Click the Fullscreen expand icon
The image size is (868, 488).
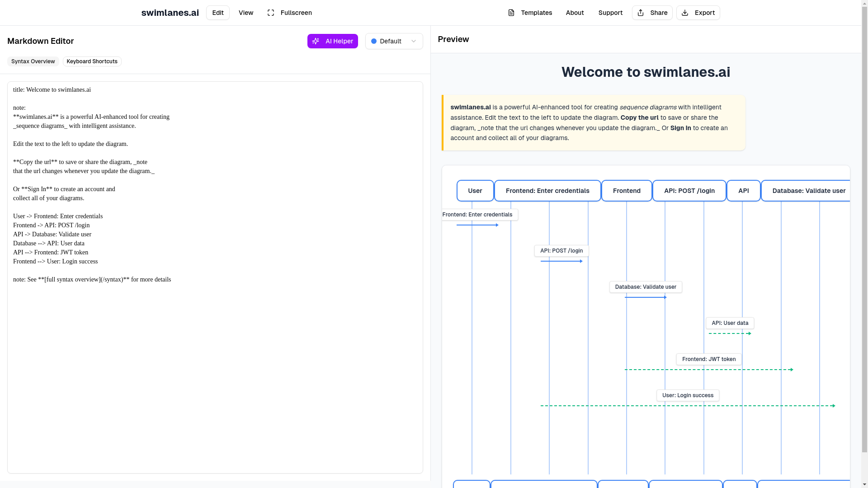271,13
